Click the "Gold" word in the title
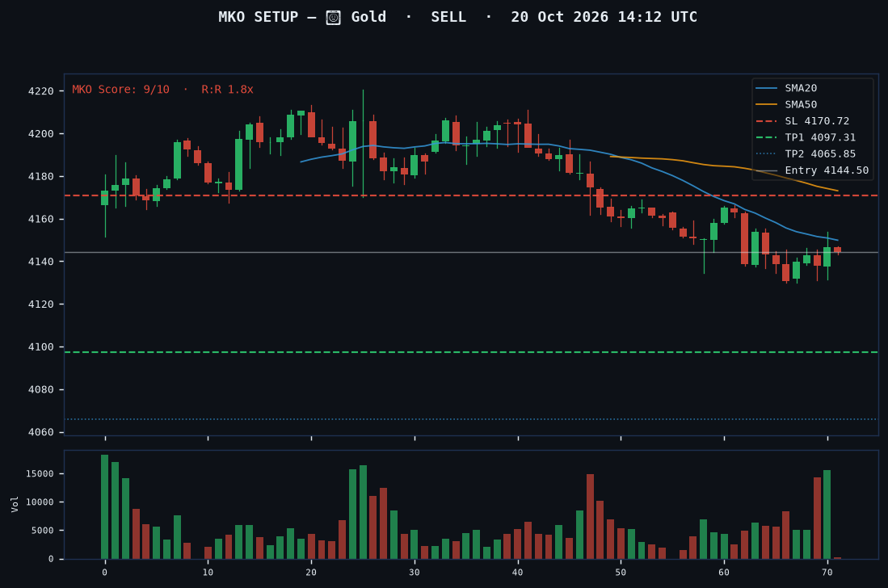 pyautogui.click(x=368, y=17)
